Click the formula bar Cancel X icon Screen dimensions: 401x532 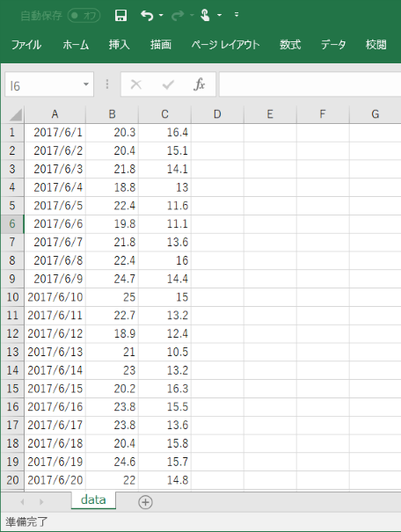tap(136, 84)
